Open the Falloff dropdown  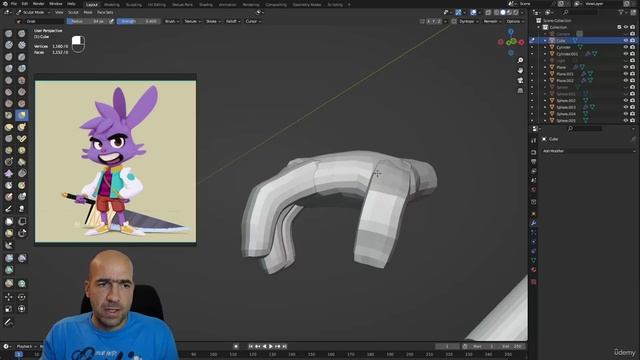233,21
